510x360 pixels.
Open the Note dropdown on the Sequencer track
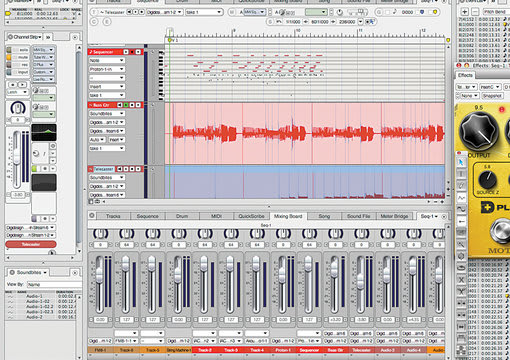tap(107, 60)
